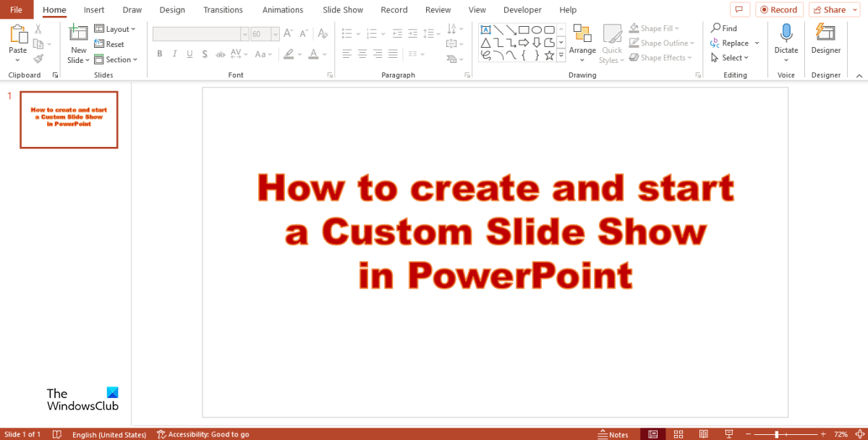Select the Format Painter brush icon

pos(38,59)
